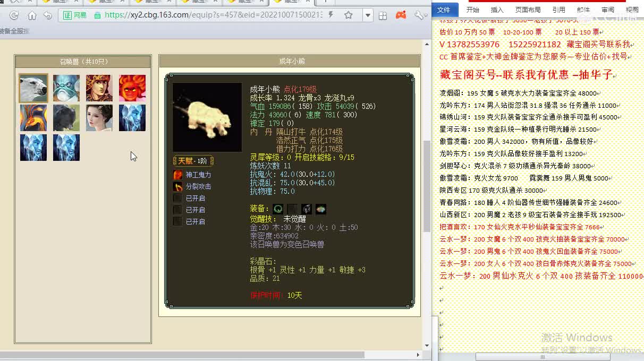The height and width of the screenshot is (361, 644).
Task: Click the green ring equipment icon
Action: 278,209
